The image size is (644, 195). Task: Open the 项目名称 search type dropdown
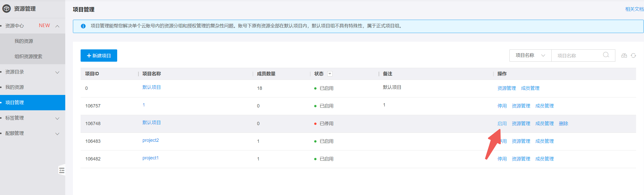tap(530, 56)
